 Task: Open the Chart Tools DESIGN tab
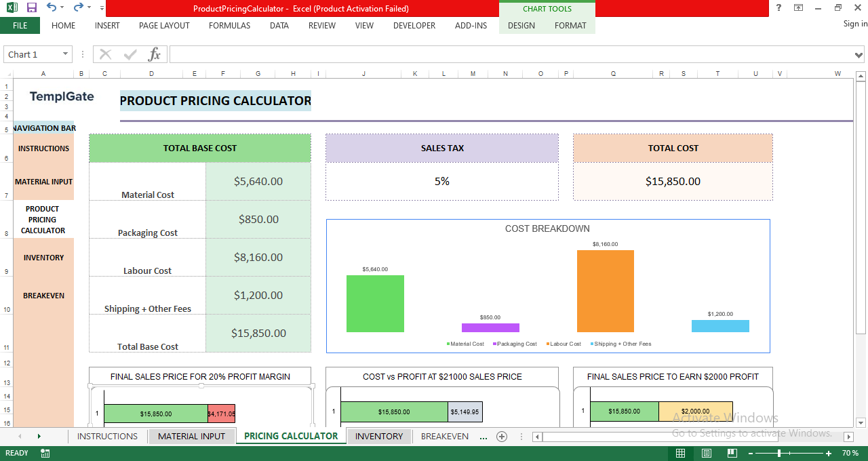[x=521, y=26]
